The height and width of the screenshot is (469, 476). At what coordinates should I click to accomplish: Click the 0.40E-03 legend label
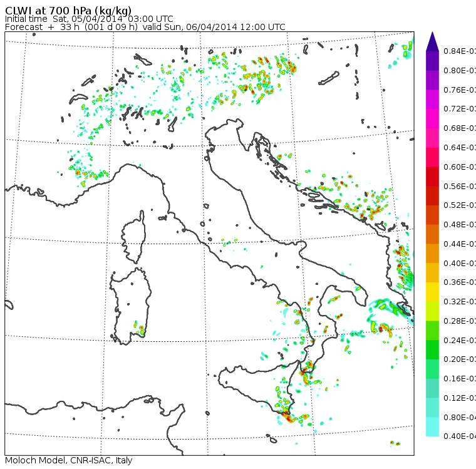pos(460,263)
